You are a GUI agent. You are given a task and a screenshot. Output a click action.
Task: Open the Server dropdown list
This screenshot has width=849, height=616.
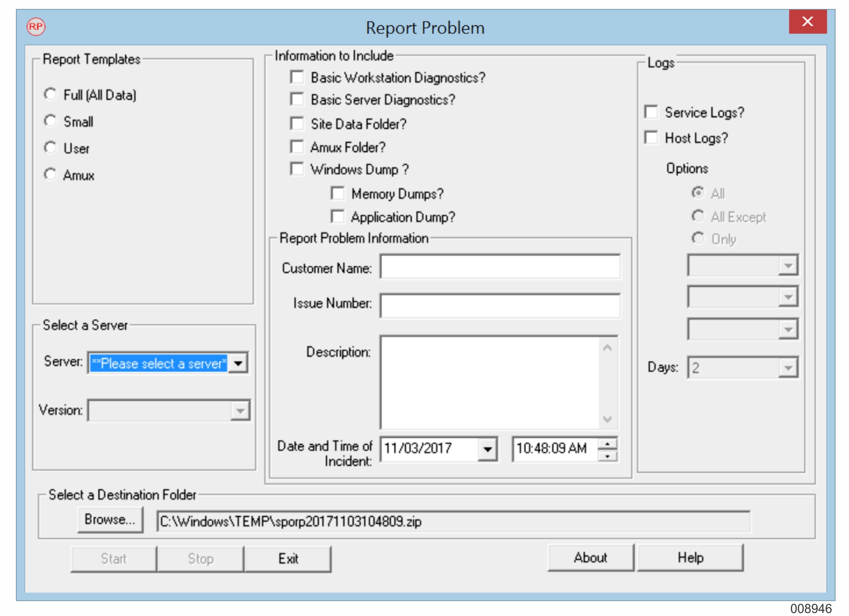tap(238, 363)
